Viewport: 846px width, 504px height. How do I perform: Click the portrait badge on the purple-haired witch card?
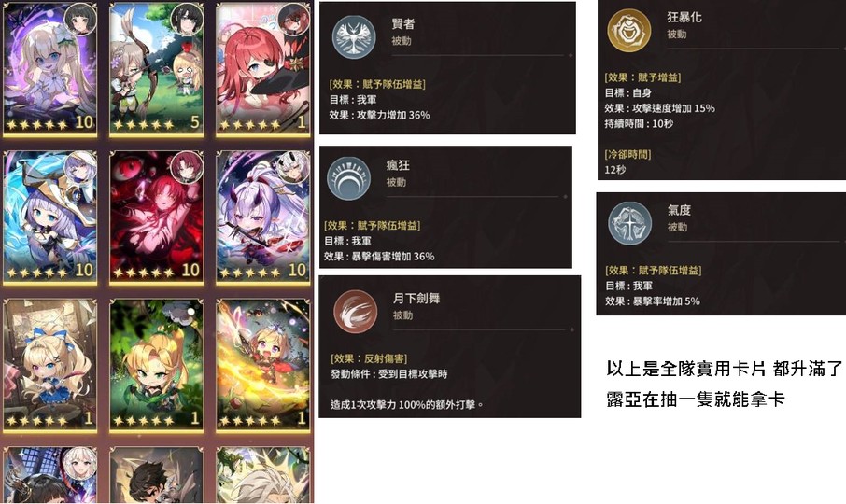click(80, 166)
